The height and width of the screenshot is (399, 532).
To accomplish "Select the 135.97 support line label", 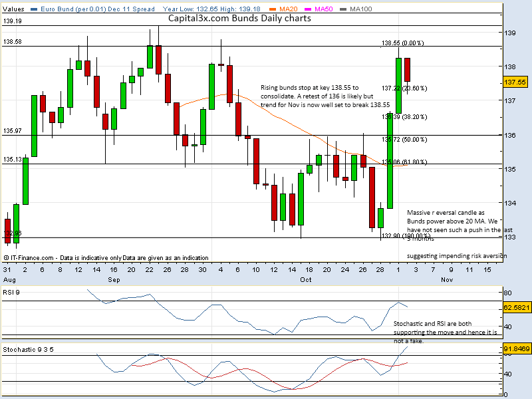I will point(13,131).
